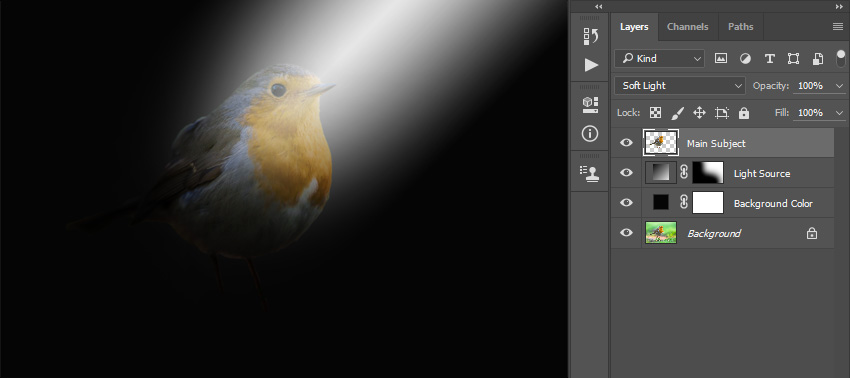
Task: Filter layers by pixel layers icon
Action: (720, 59)
